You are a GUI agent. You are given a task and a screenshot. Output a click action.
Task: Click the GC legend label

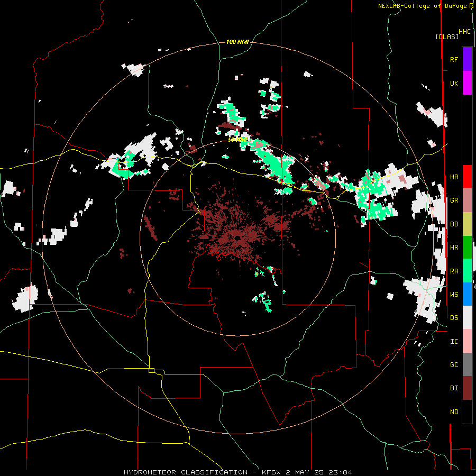coord(454,365)
